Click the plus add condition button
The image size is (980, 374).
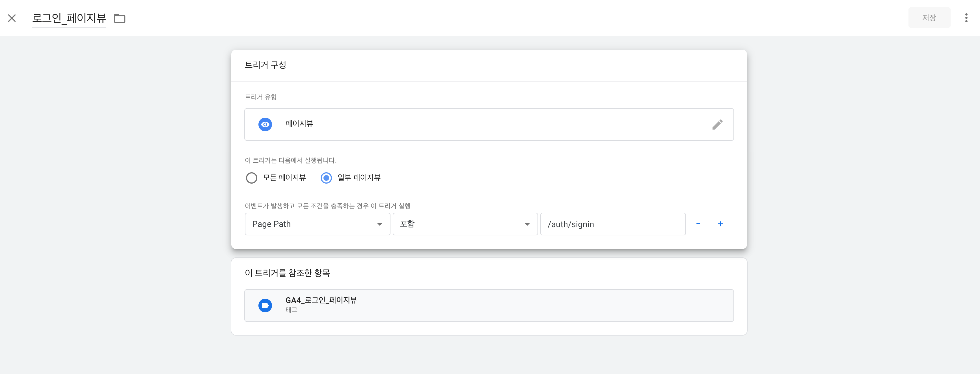[720, 224]
